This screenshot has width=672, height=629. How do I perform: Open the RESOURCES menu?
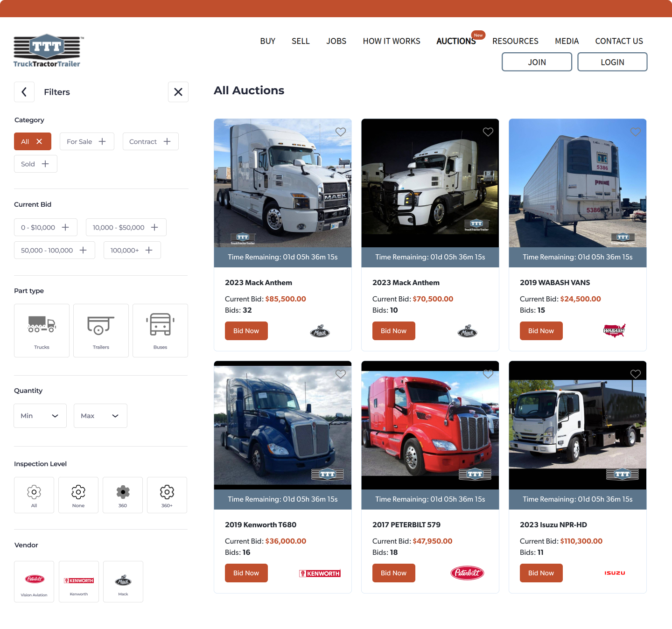(x=515, y=41)
